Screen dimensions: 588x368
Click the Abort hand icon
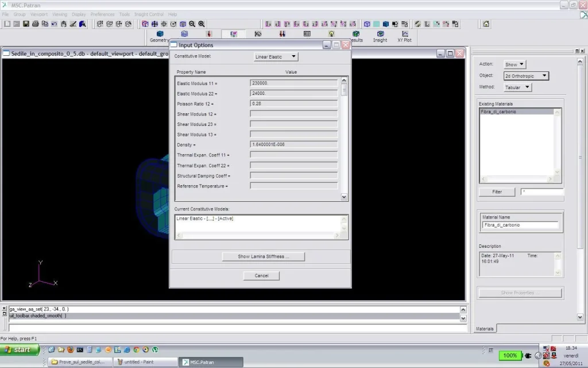[64, 24]
